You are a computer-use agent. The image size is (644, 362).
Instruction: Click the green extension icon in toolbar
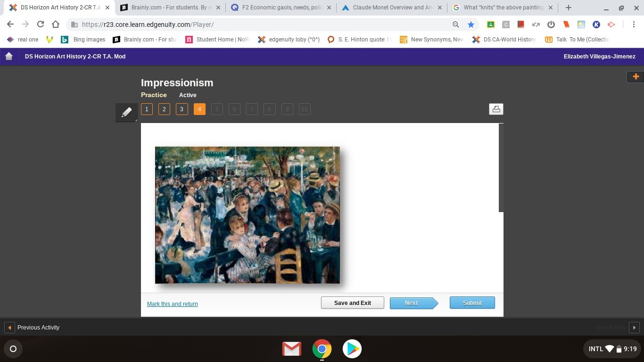tap(491, 25)
